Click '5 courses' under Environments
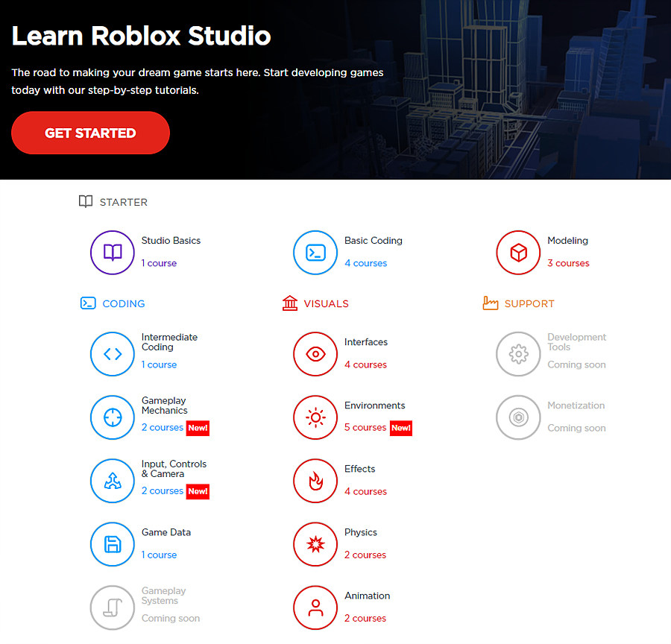Screen dimensions: 671x644 [365, 428]
